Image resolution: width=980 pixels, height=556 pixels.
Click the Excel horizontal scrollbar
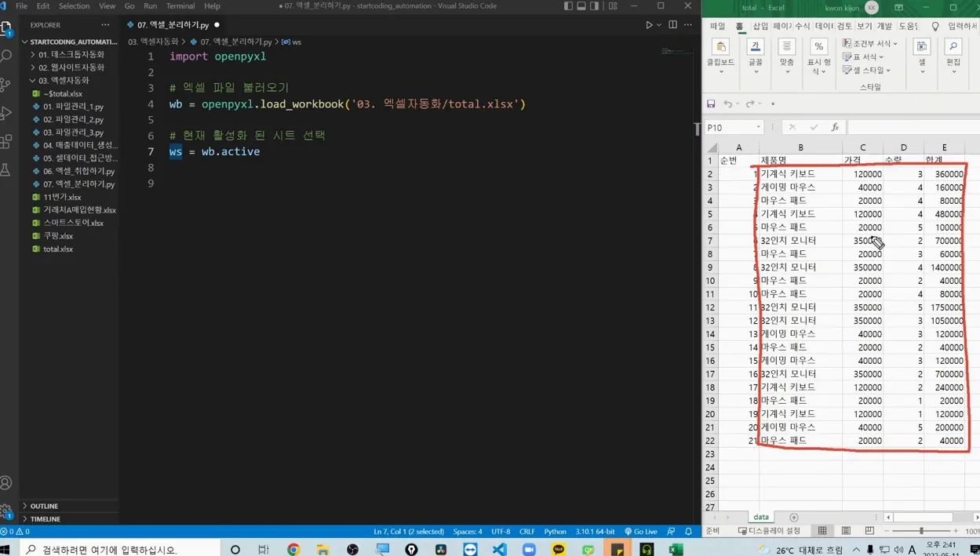931,518
